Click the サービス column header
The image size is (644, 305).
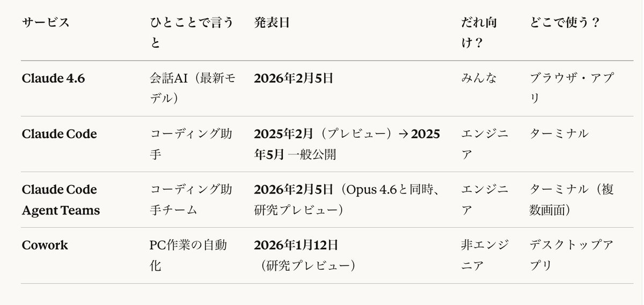coord(46,23)
